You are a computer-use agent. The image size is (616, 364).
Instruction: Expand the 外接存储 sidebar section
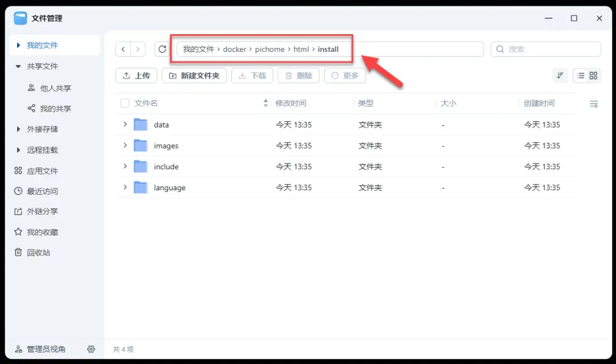tap(18, 129)
